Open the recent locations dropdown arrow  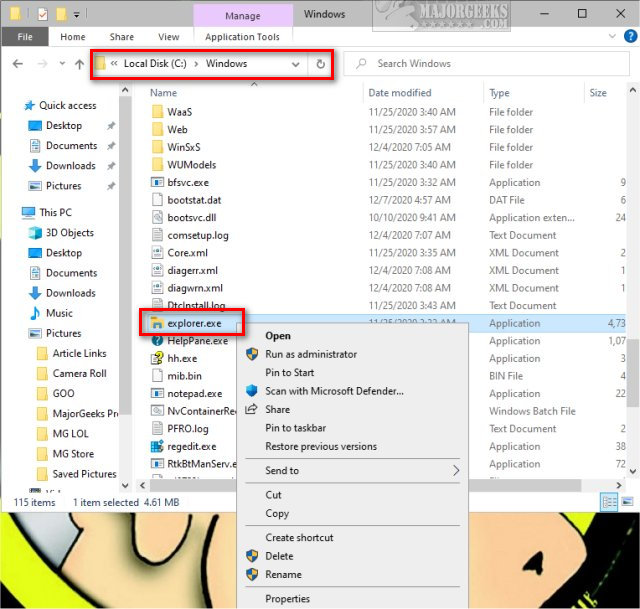click(x=62, y=64)
